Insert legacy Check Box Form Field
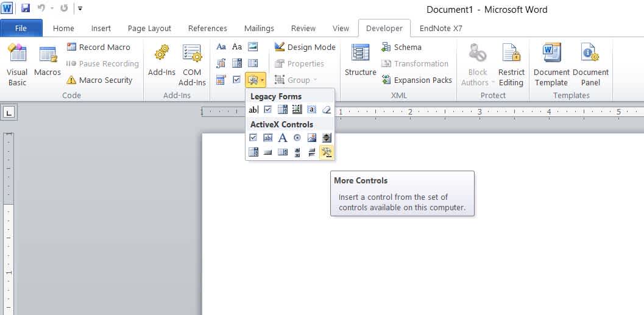This screenshot has height=315, width=644. click(268, 110)
